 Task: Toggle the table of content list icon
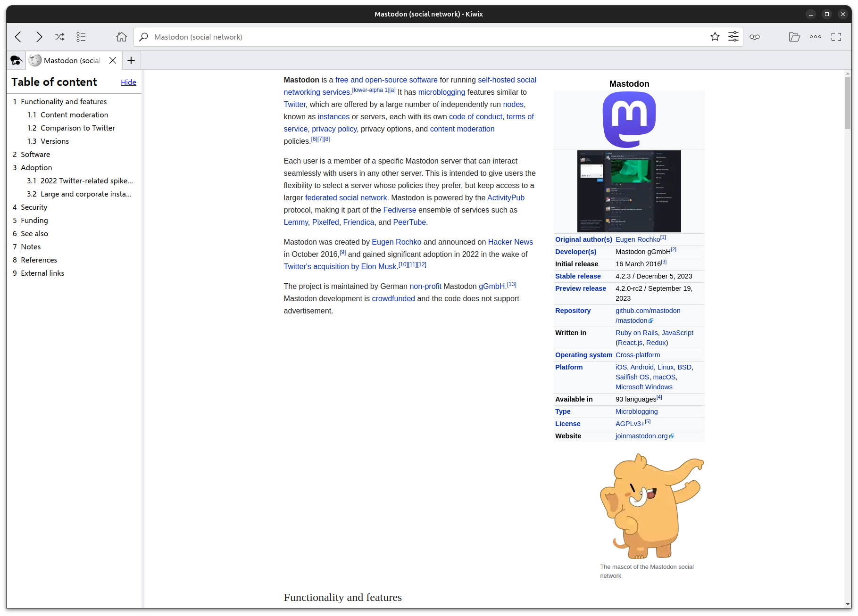pyautogui.click(x=81, y=37)
